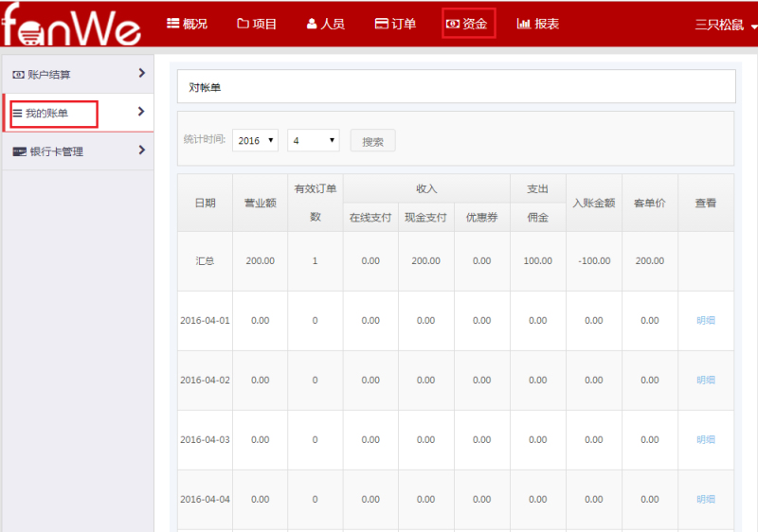Expand the 我的账单 chevron arrow

click(x=141, y=112)
